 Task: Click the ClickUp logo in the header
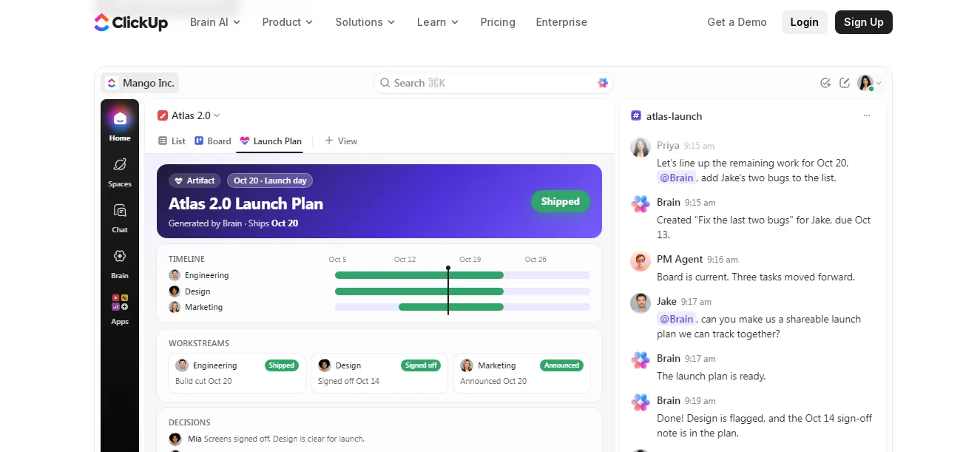pyautogui.click(x=131, y=22)
